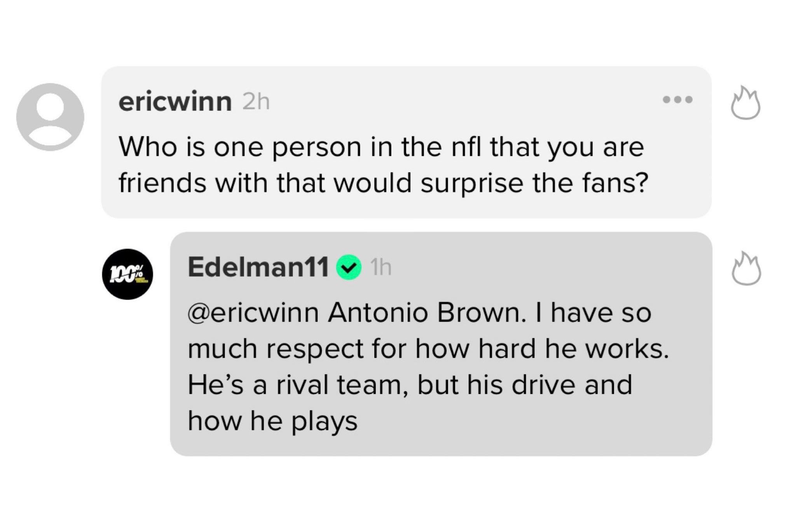Tap the flame icon on Edelman11's reply
This screenshot has width=796, height=532.
746,269
